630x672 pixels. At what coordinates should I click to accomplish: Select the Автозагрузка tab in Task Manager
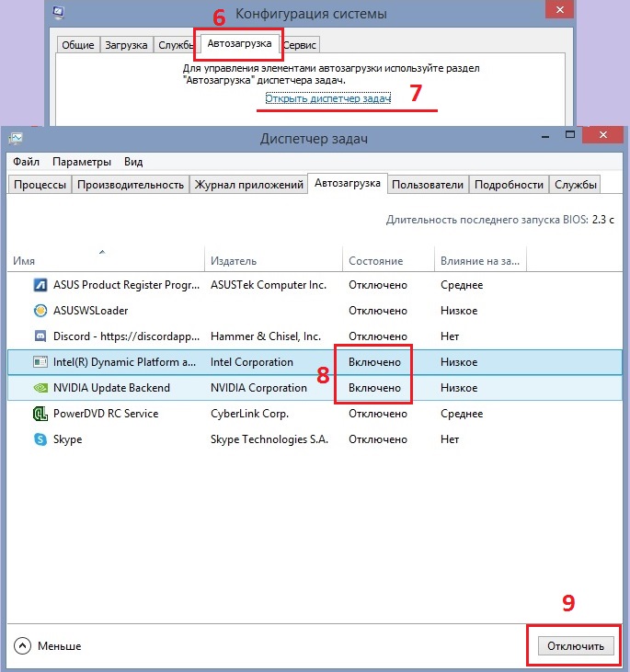tap(348, 184)
